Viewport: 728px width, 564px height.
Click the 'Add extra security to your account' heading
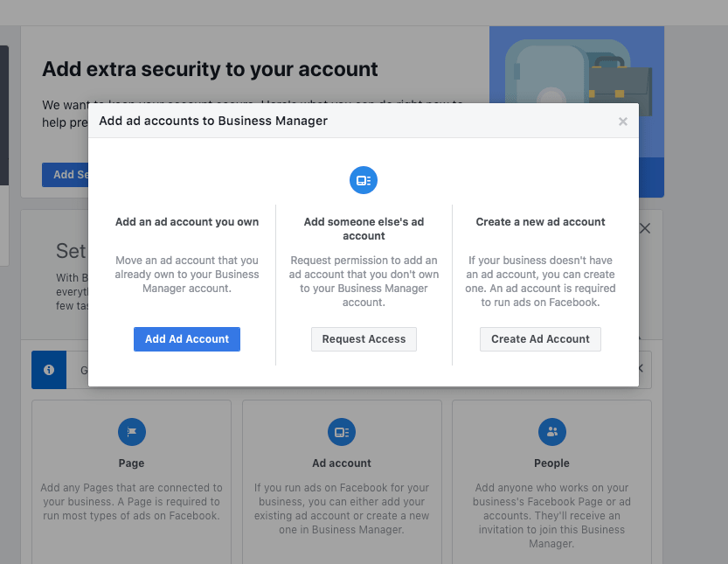click(x=210, y=69)
